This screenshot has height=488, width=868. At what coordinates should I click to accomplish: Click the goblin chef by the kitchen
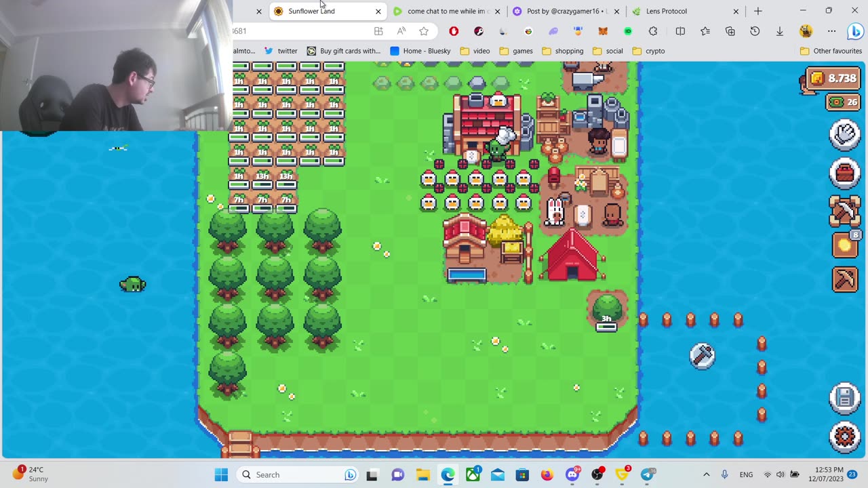point(500,144)
